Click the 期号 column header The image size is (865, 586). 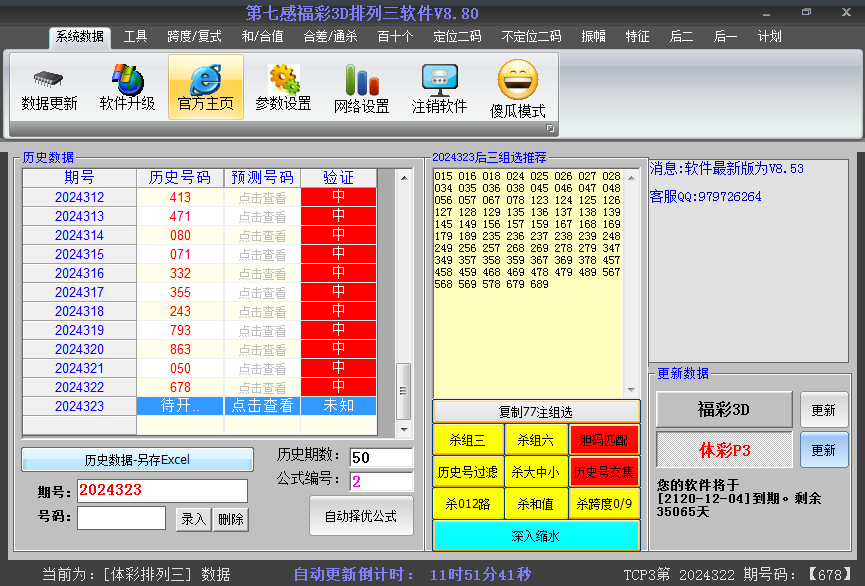coord(79,178)
